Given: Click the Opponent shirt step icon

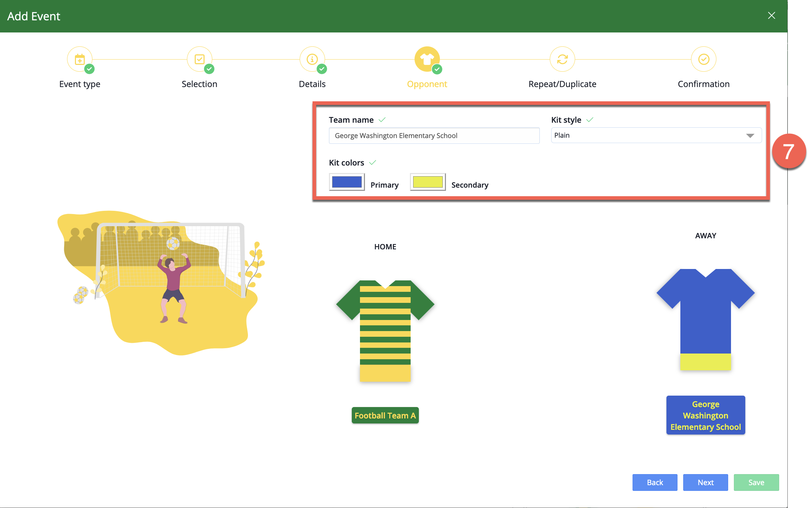Looking at the screenshot, I should click(427, 59).
